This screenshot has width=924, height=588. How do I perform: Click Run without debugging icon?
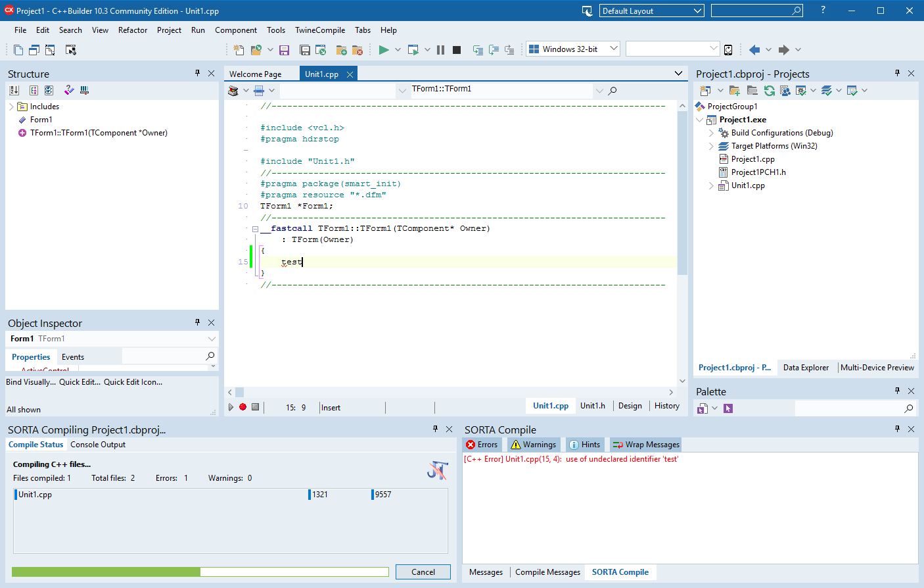pyautogui.click(x=413, y=49)
